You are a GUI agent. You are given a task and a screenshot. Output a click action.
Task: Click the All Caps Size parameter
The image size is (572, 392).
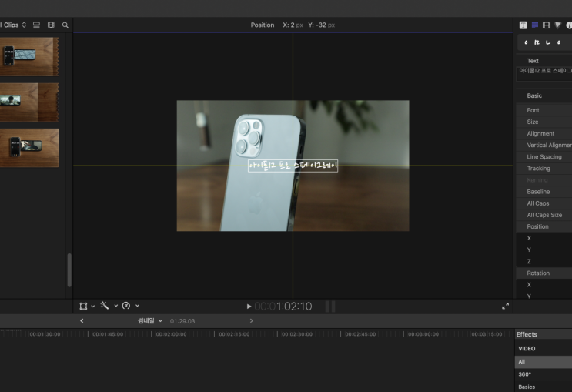544,215
